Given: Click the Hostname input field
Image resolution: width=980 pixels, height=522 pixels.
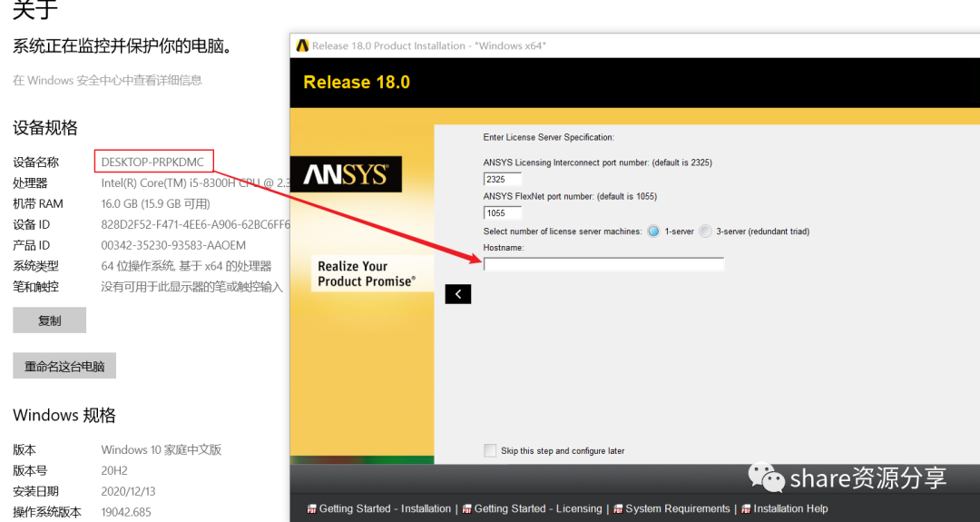Looking at the screenshot, I should [603, 264].
